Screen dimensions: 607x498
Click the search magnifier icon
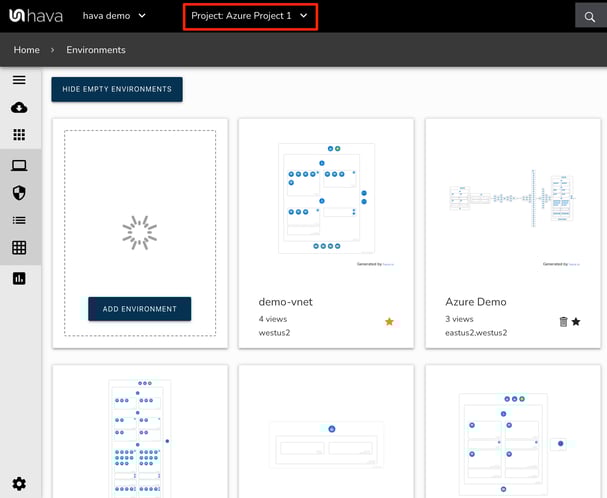click(590, 17)
